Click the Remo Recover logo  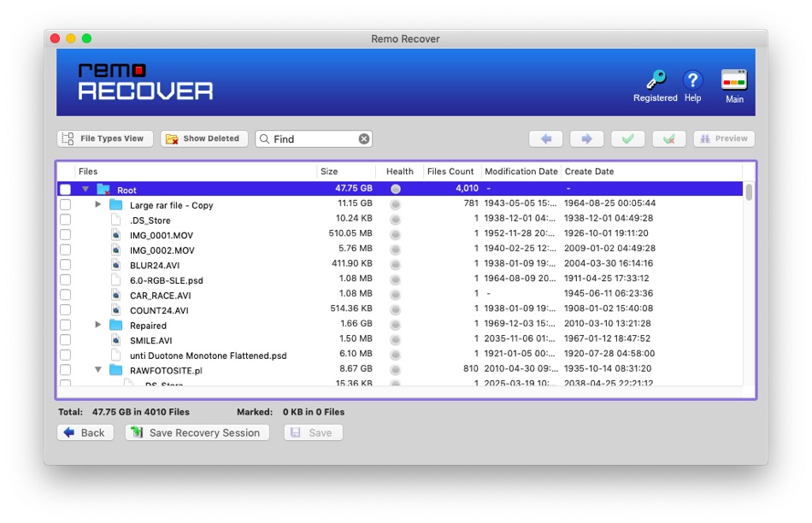coord(145,81)
